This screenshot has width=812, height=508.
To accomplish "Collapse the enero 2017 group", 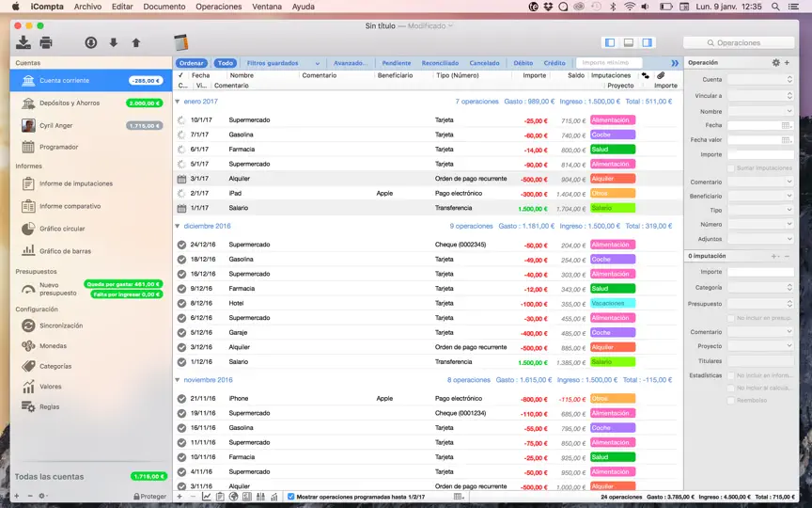I will point(177,102).
